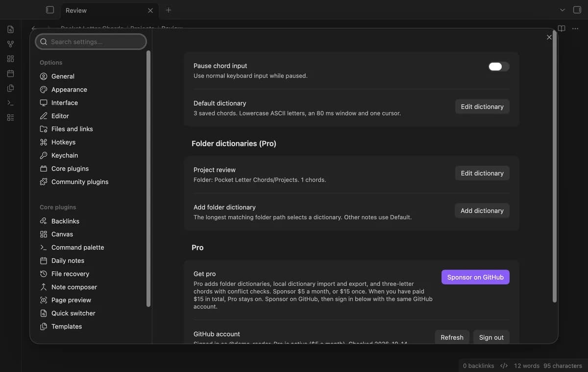Open the graph view ribbon icon
Image resolution: width=588 pixels, height=372 pixels.
click(x=10, y=44)
